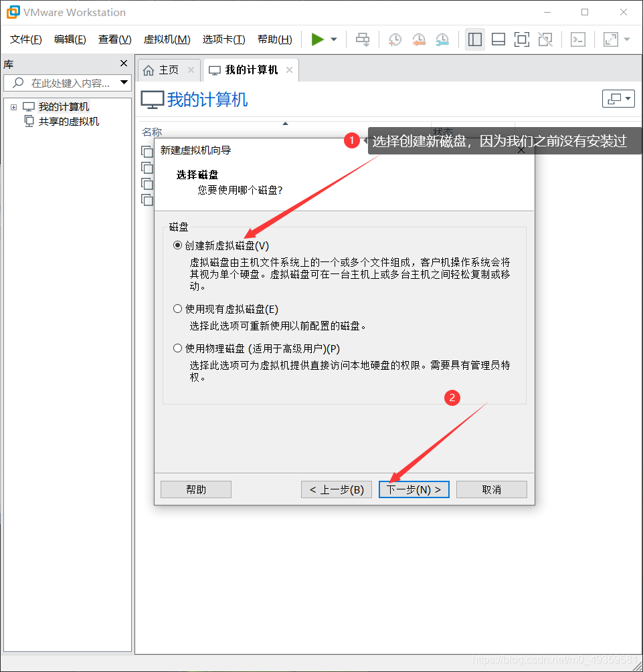Image resolution: width=643 pixels, height=672 pixels.
Task: Click the stretch guest display icon
Action: pyautogui.click(x=611, y=39)
